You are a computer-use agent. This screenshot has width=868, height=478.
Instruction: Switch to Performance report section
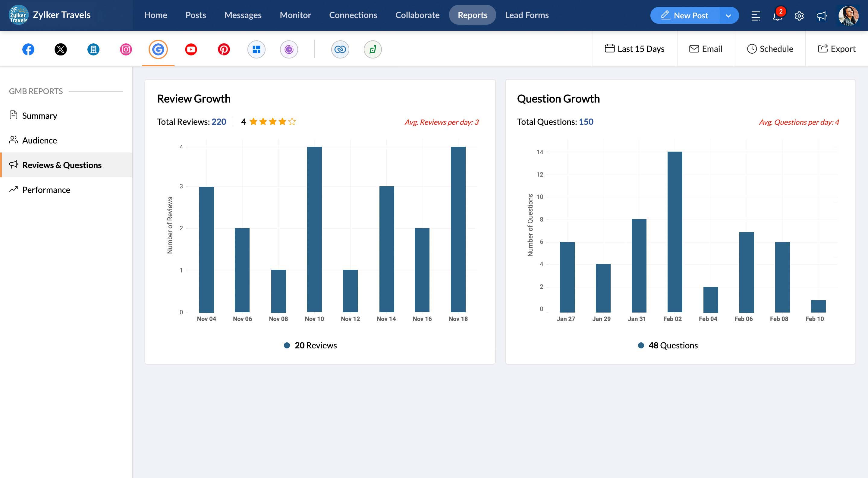coord(46,190)
